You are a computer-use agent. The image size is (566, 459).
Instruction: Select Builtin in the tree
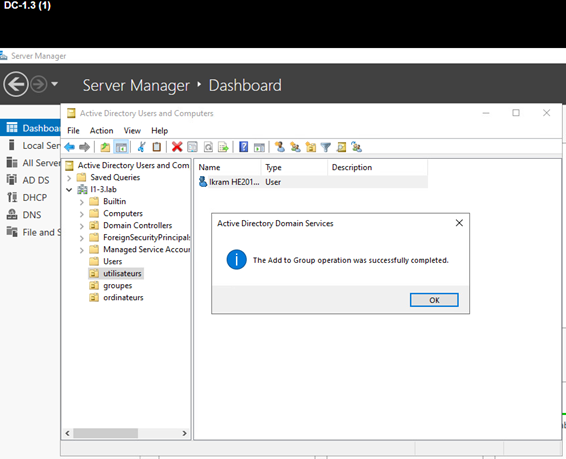click(x=114, y=201)
